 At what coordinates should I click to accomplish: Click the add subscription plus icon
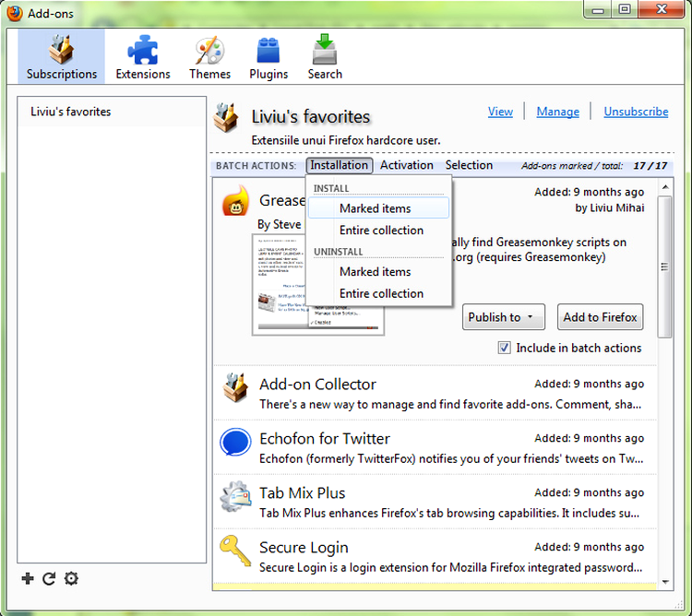pos(28,578)
